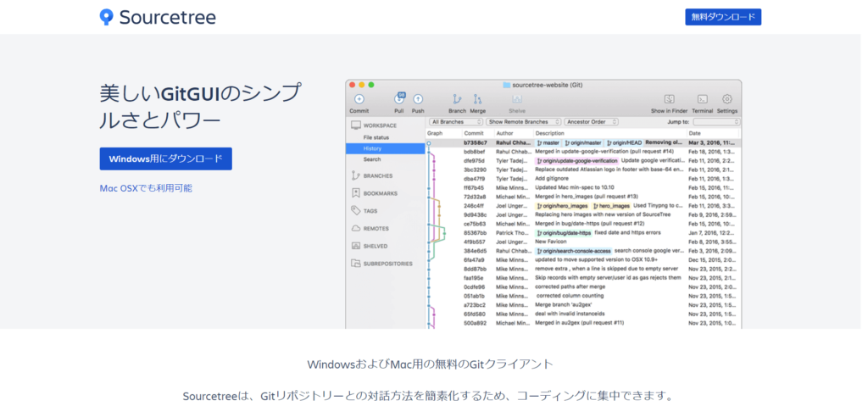This screenshot has width=868, height=406.
Task: Open the Jump to combo box
Action: coord(716,122)
